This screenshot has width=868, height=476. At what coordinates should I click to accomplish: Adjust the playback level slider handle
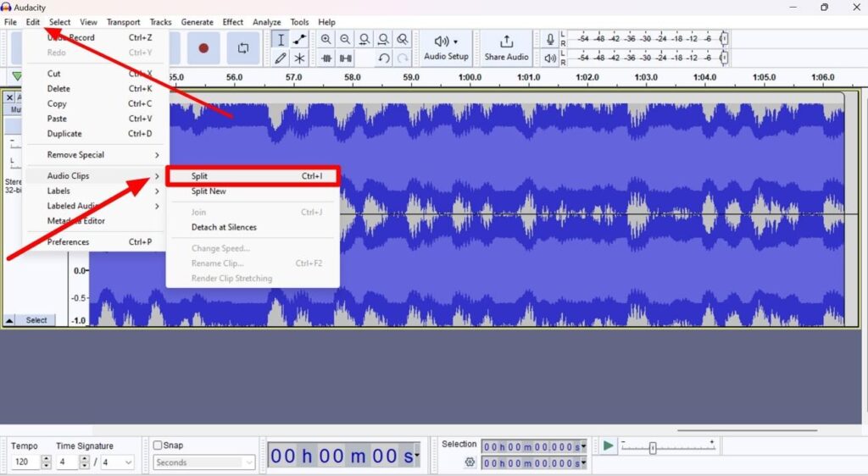click(x=724, y=58)
